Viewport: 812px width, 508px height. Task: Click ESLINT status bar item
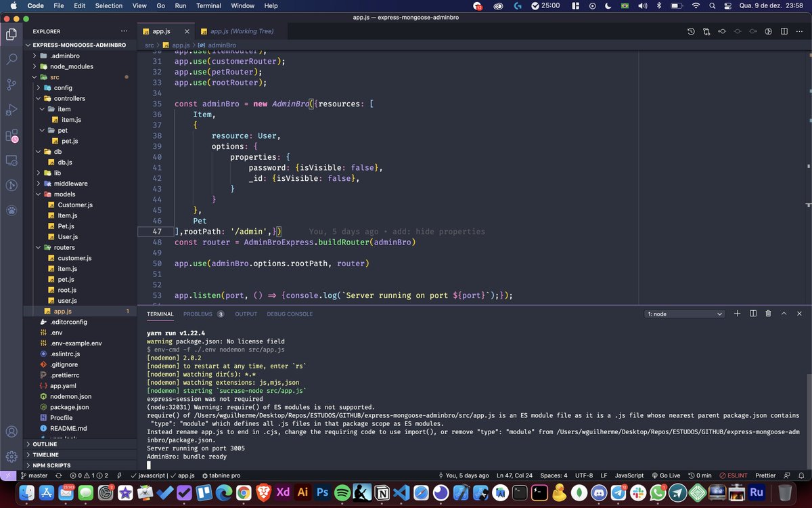coord(734,475)
